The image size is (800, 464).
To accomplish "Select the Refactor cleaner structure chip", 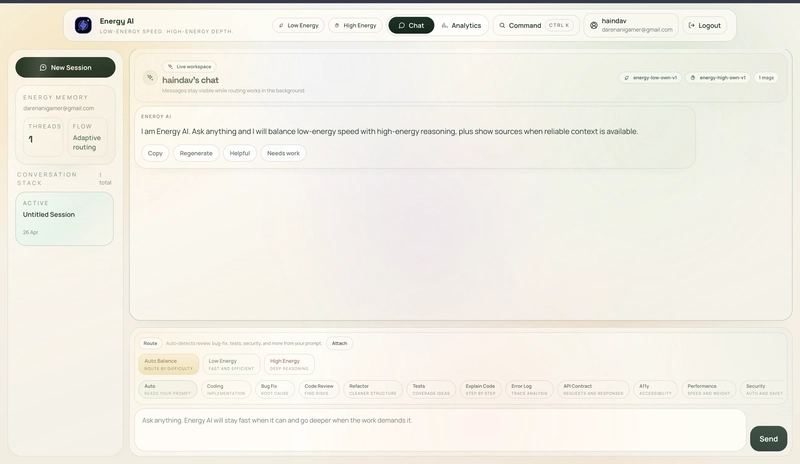I will (x=372, y=389).
